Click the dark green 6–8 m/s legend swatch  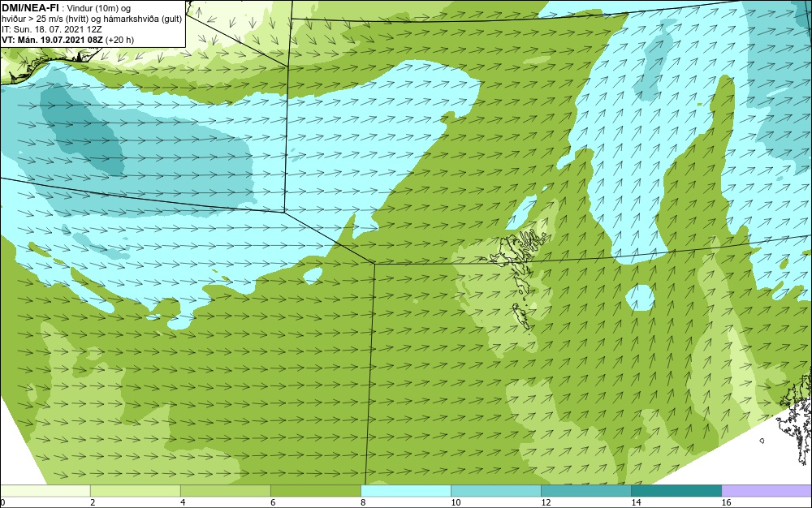pos(315,490)
